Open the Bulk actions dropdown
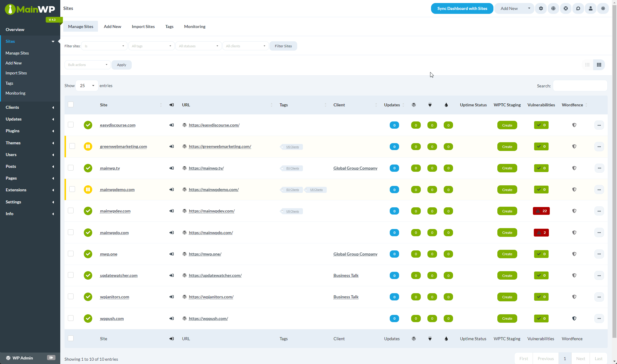 coord(87,64)
